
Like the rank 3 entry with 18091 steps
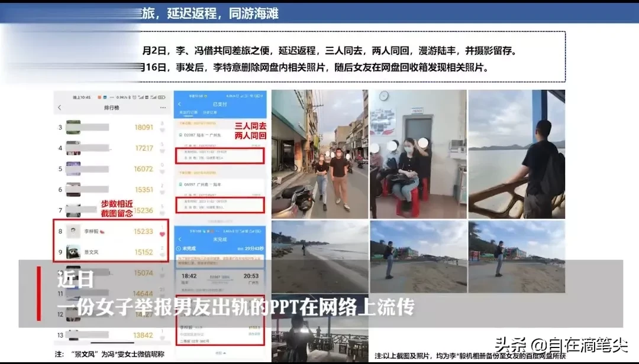point(162,130)
